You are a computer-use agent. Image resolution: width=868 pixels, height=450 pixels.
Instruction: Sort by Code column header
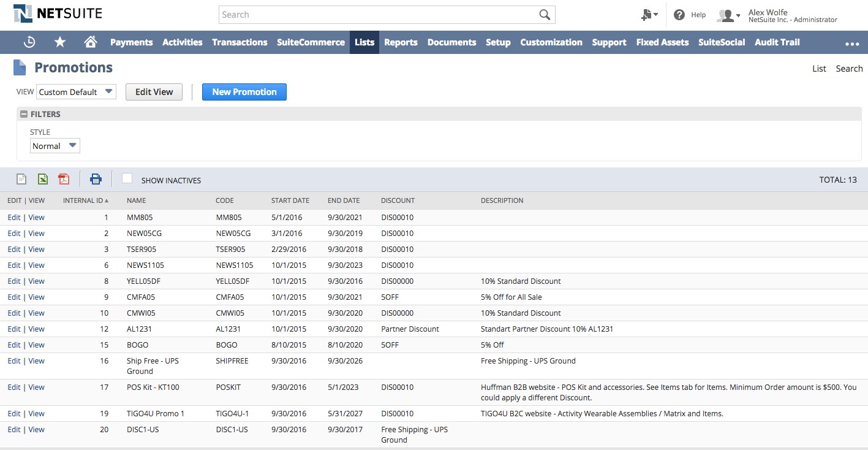(x=225, y=200)
